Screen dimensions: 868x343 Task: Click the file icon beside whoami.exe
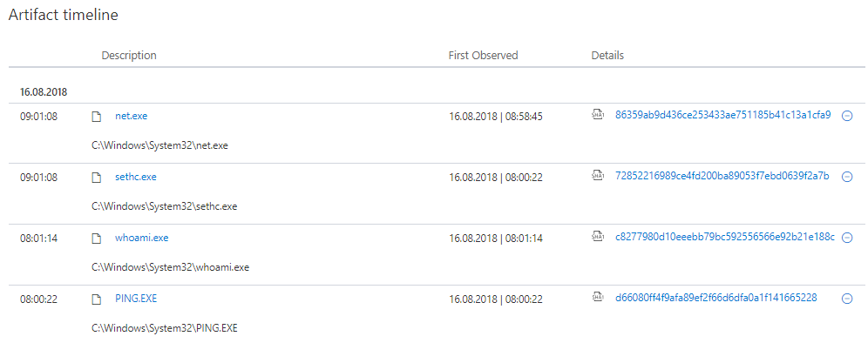pyautogui.click(x=97, y=239)
